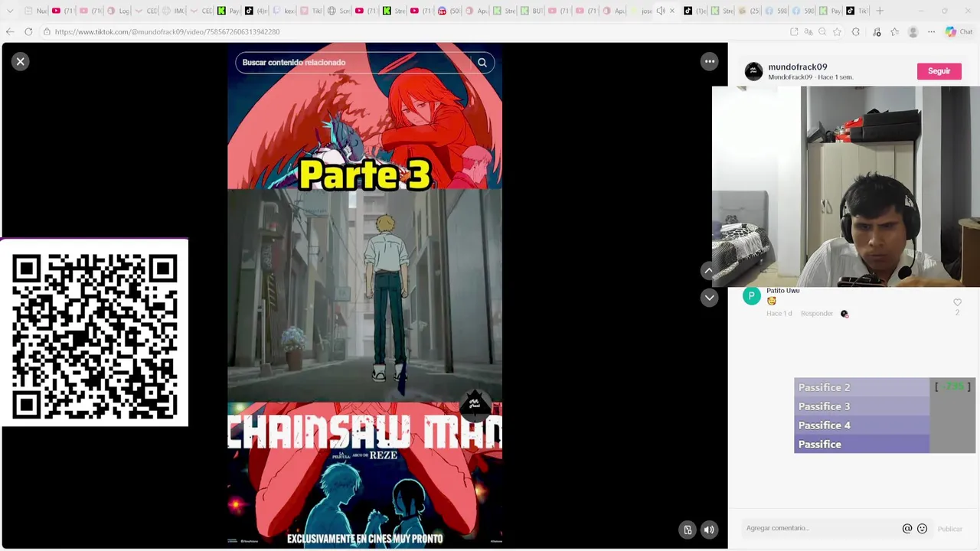Open the emoji picker smiley icon
Image resolution: width=980 pixels, height=551 pixels.
coord(922,528)
